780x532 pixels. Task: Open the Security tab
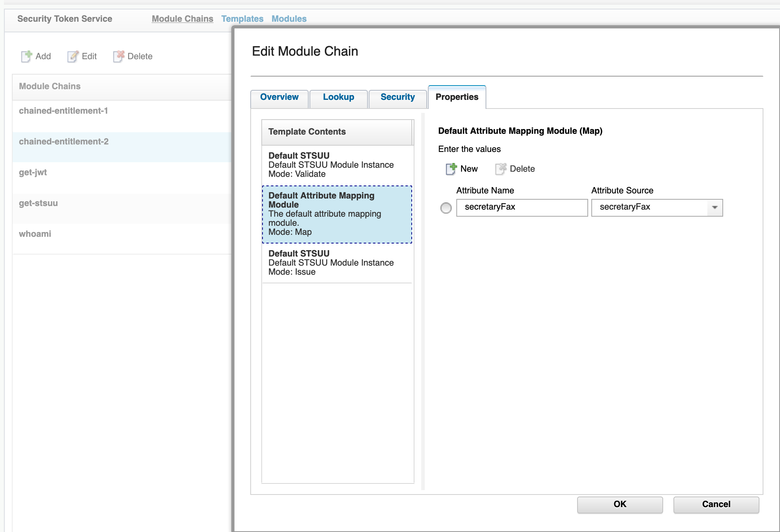coord(397,97)
